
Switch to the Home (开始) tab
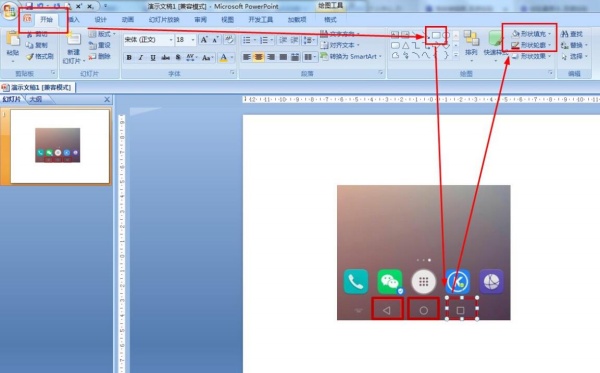pyautogui.click(x=47, y=20)
